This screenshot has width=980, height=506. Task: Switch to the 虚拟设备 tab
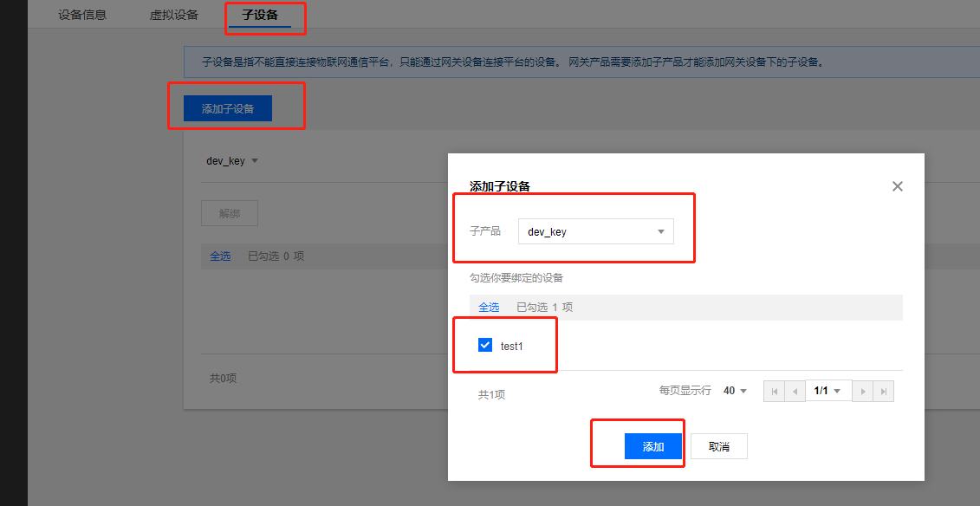(176, 14)
